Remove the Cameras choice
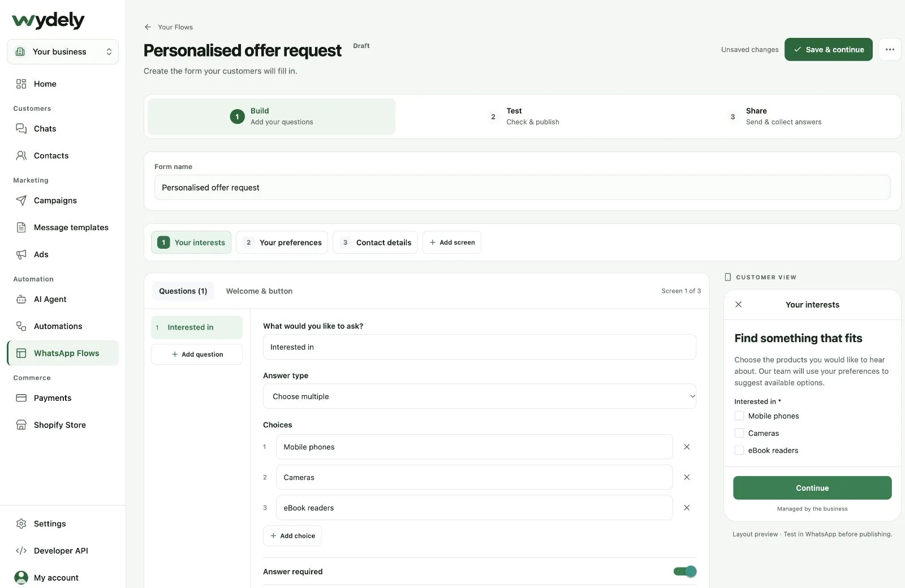 tap(687, 477)
